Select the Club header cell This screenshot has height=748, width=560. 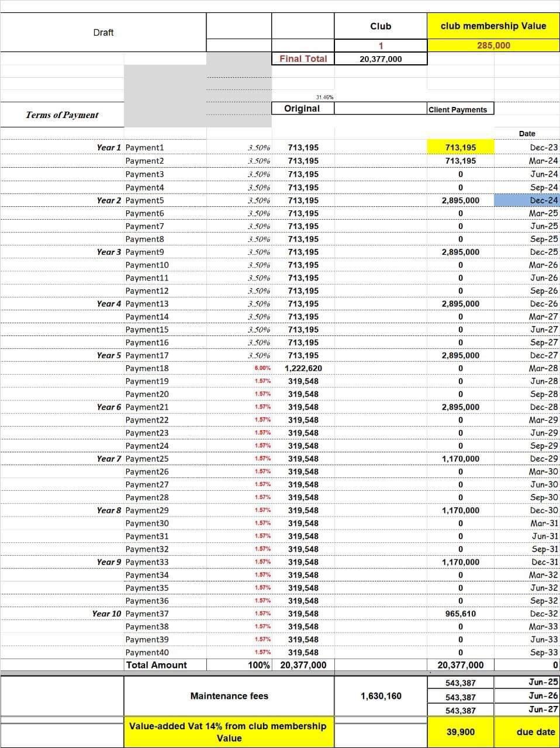tap(381, 26)
